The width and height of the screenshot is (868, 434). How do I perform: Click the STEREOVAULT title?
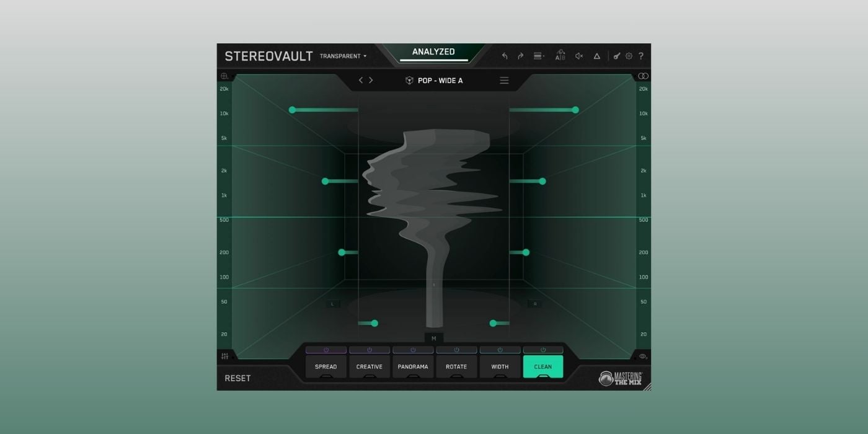pos(268,56)
